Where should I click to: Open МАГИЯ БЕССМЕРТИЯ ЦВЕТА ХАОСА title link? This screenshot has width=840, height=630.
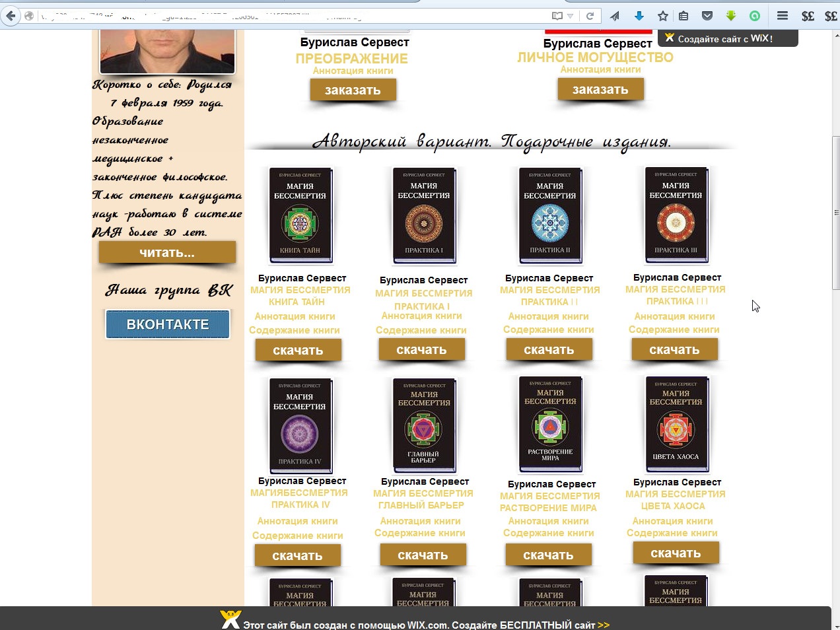tap(675, 500)
